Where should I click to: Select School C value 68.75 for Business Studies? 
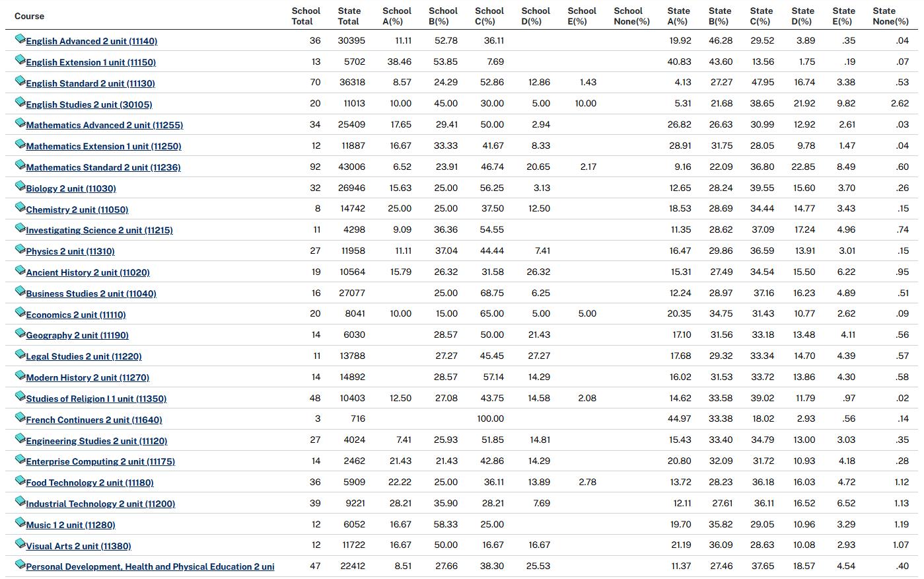point(492,292)
